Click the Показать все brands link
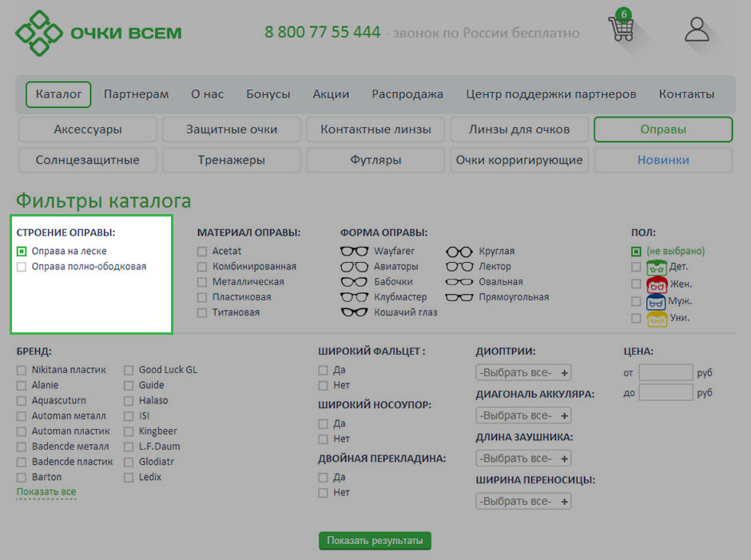 [46, 492]
